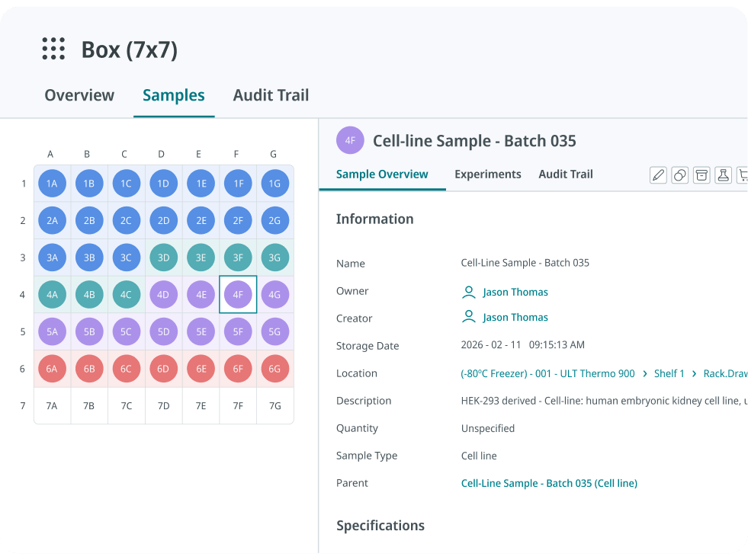
Task: Expand chevron after ULT Thermo 900
Action: tap(645, 373)
